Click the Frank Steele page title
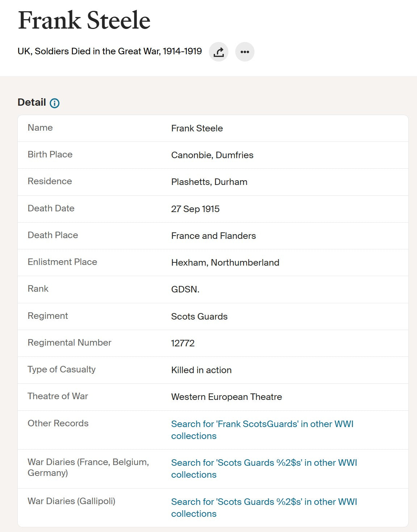 click(84, 20)
